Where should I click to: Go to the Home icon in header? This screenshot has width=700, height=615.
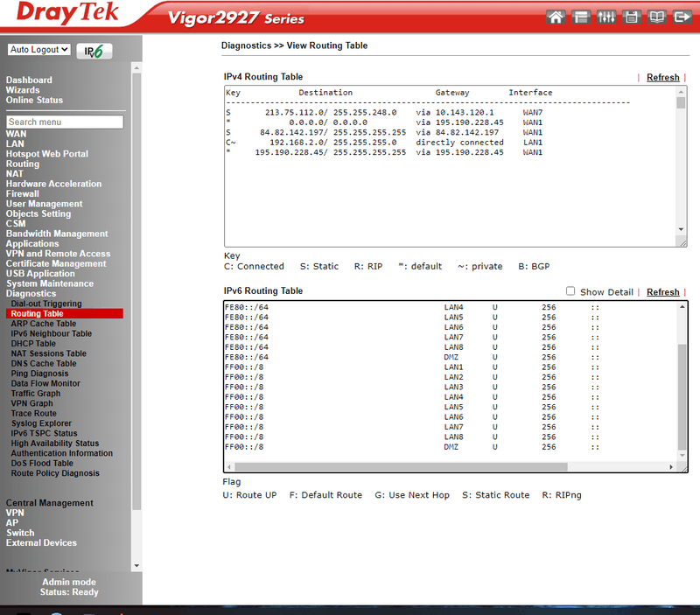(556, 17)
